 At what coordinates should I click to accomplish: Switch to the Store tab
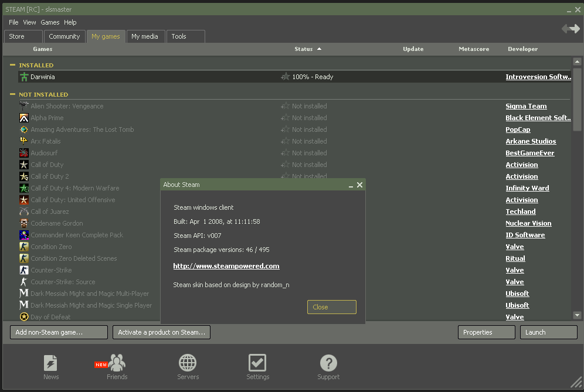23,36
